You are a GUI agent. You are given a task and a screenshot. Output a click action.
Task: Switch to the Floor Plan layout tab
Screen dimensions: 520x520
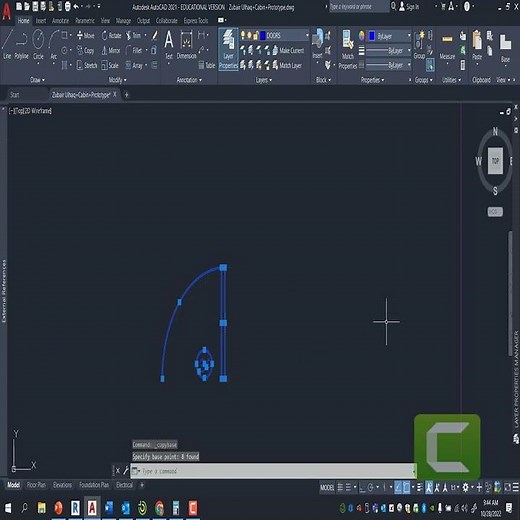(x=36, y=485)
